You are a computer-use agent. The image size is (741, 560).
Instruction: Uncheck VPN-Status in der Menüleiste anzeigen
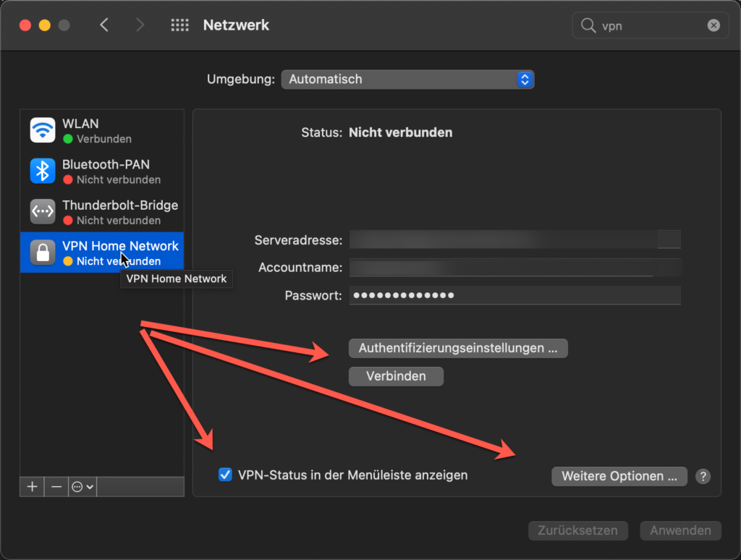[x=225, y=475]
